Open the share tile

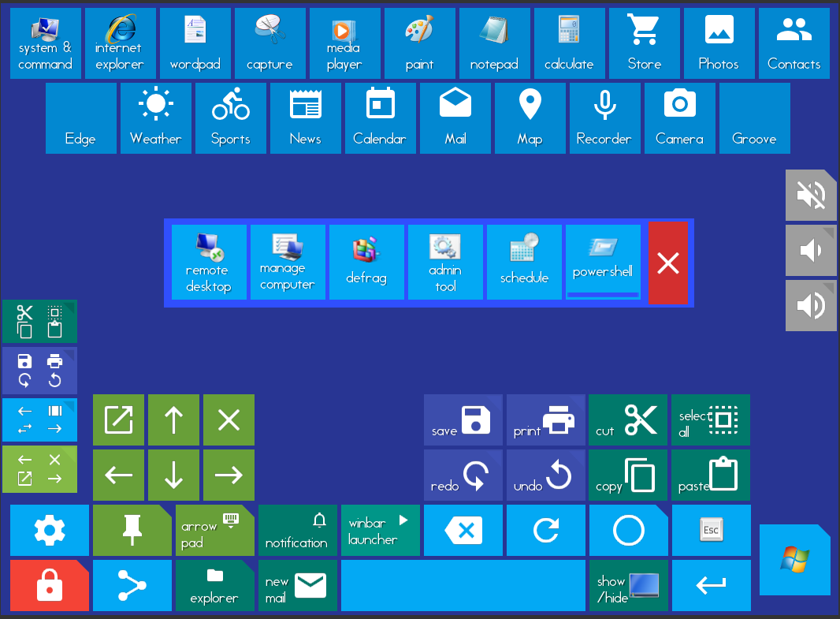[132, 585]
